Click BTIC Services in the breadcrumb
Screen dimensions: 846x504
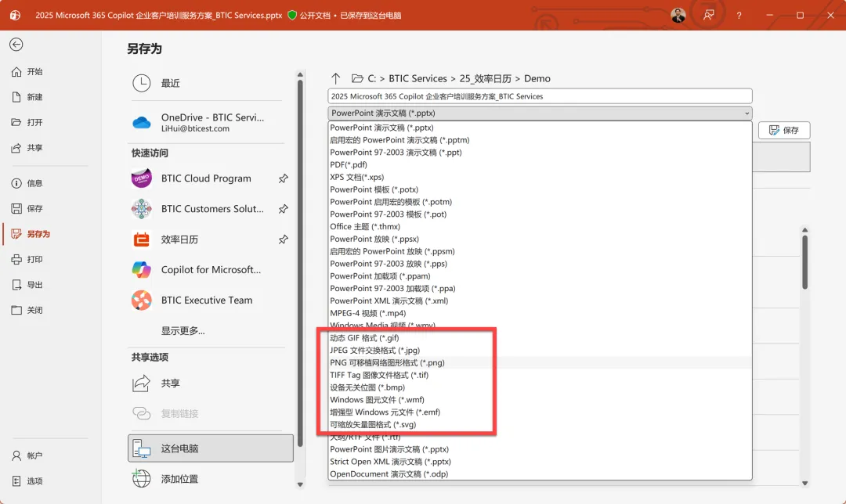tap(418, 79)
